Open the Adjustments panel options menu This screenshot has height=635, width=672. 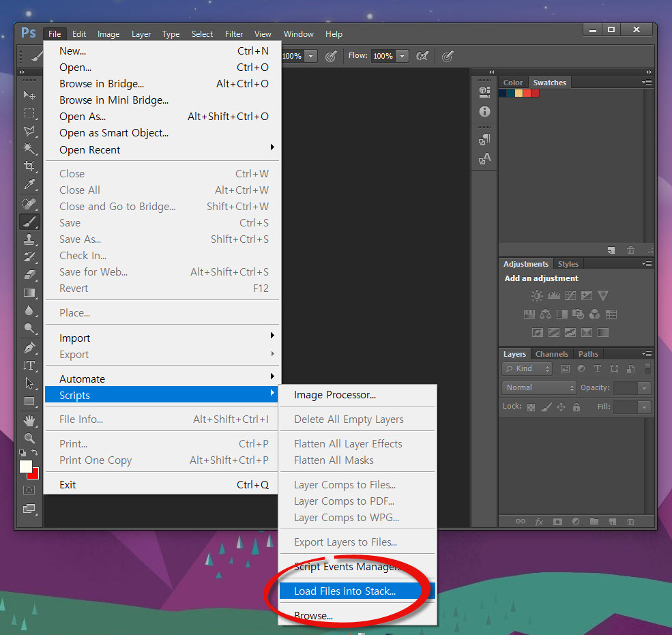(647, 263)
